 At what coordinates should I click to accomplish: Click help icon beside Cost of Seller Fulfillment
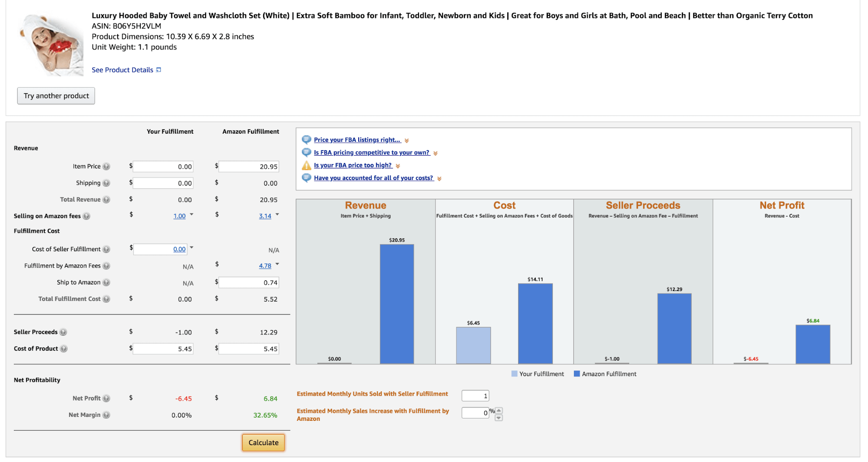106,249
